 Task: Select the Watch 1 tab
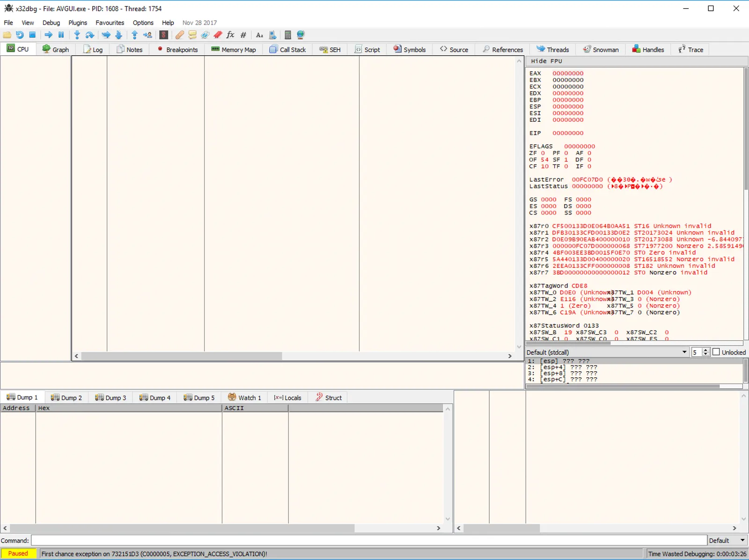coord(245,398)
